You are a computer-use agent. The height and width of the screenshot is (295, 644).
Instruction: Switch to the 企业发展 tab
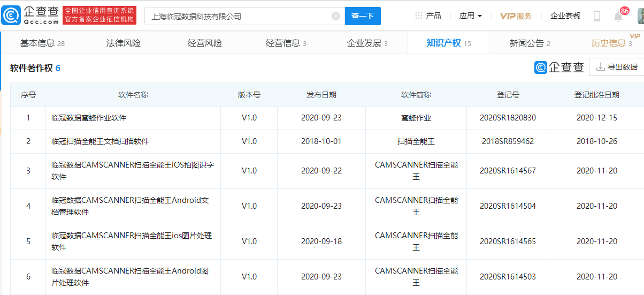(367, 43)
